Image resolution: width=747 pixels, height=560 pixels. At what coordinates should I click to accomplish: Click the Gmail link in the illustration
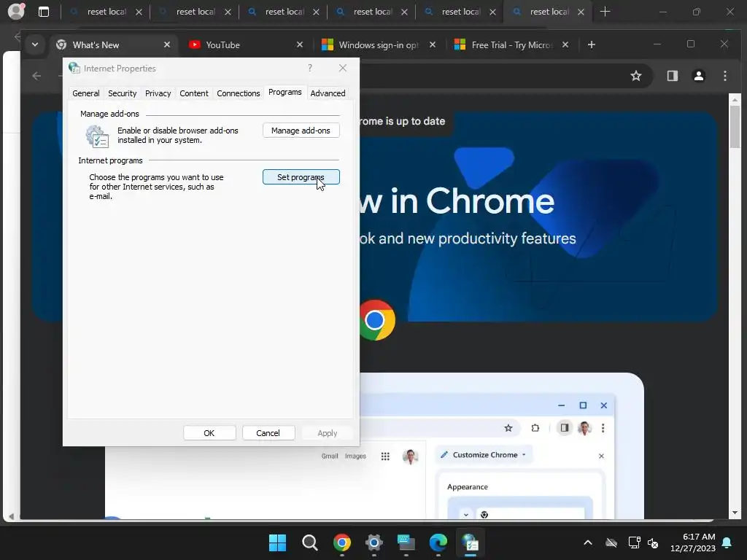pos(330,456)
